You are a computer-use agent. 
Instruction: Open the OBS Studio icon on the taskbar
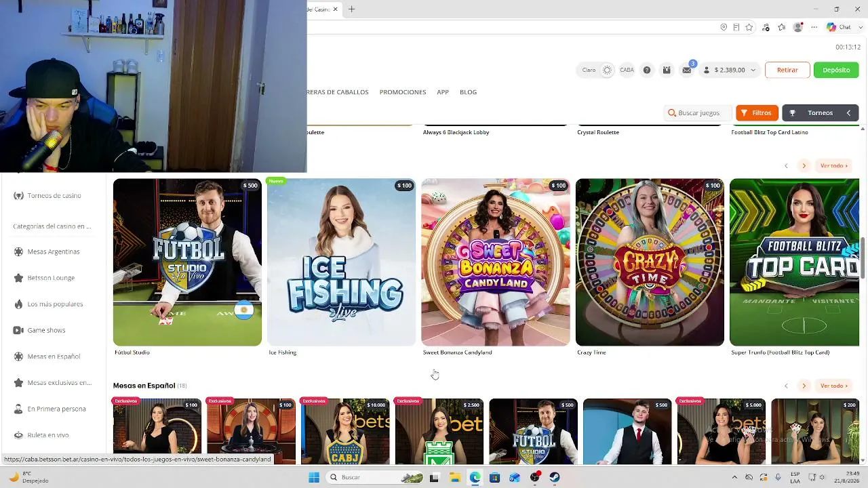(x=535, y=477)
